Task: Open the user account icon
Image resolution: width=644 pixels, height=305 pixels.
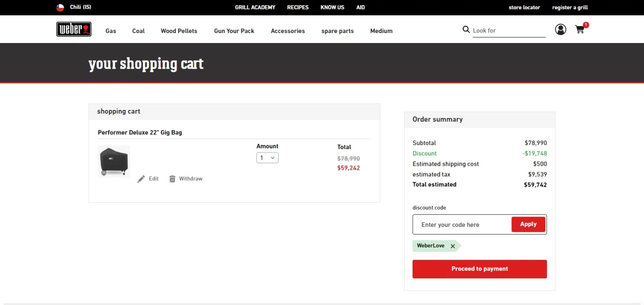Action: coord(560,29)
